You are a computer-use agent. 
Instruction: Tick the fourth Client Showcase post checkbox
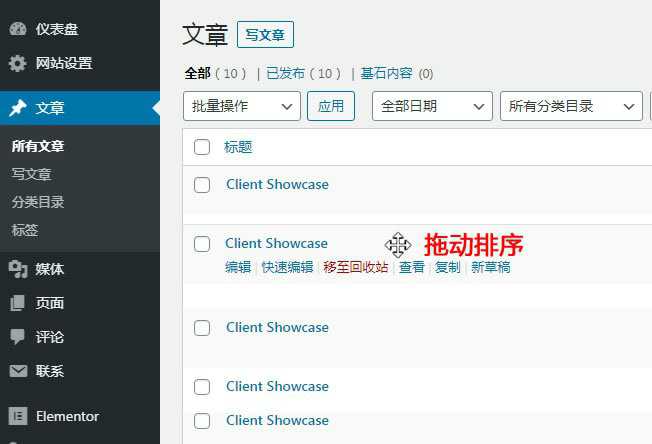[202, 387]
